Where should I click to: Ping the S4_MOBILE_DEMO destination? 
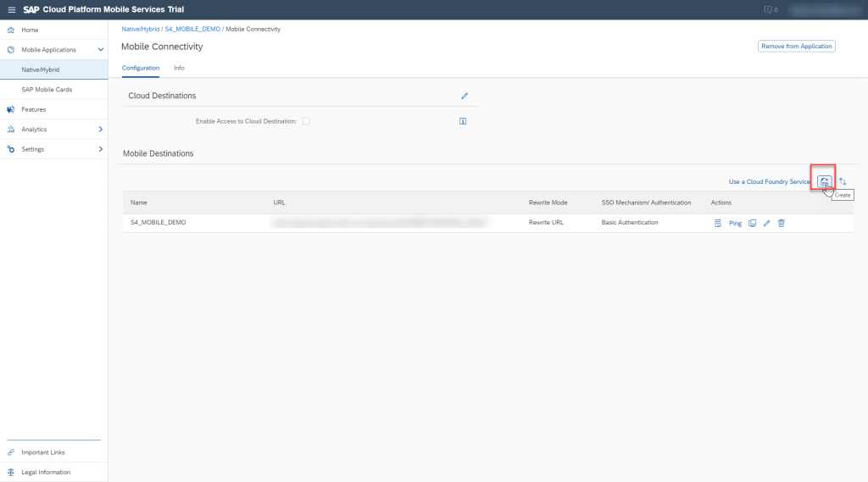[x=735, y=223]
